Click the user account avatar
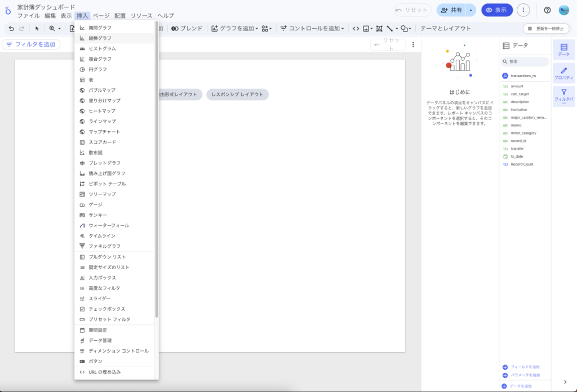This screenshot has width=577, height=392. click(x=564, y=10)
